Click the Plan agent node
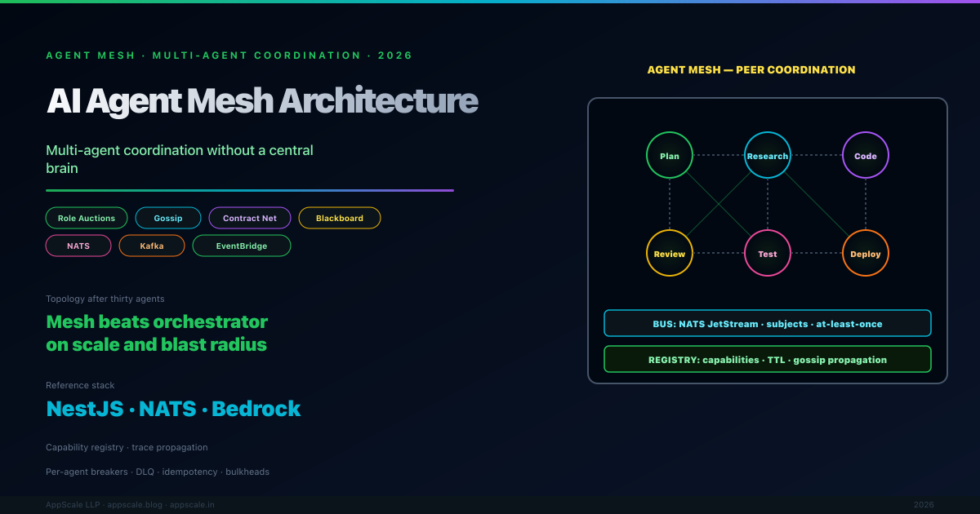Image resolution: width=980 pixels, height=514 pixels. click(670, 155)
